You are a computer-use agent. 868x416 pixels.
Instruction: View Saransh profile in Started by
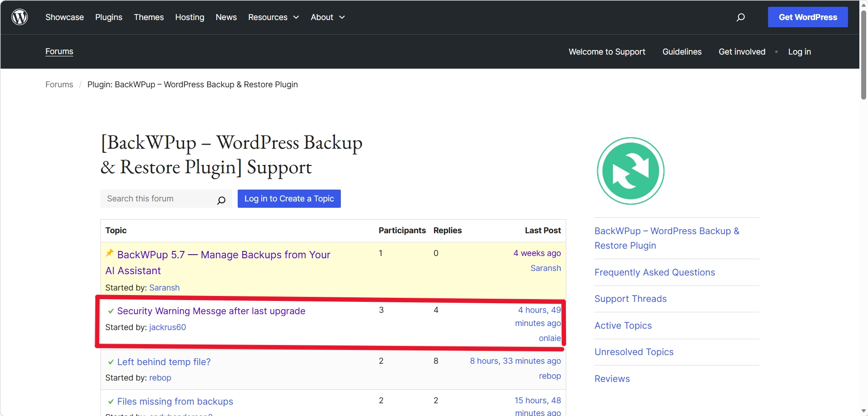(x=165, y=288)
